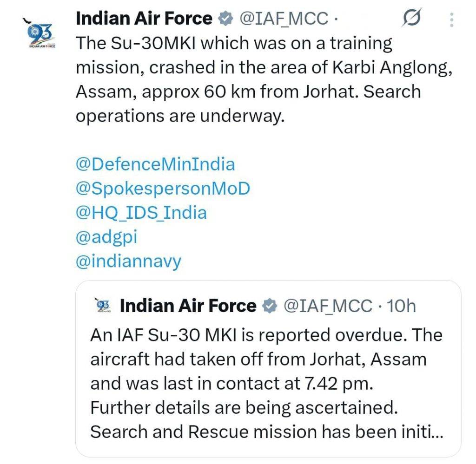Viewport: 476px width, 464px height.
Task: Click the Grok slashed-circle icon
Action: [x=412, y=19]
